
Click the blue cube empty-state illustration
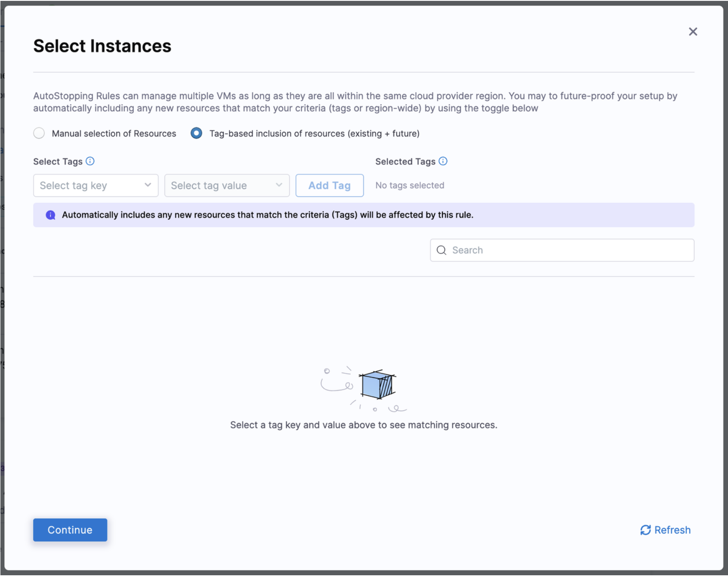pyautogui.click(x=377, y=385)
